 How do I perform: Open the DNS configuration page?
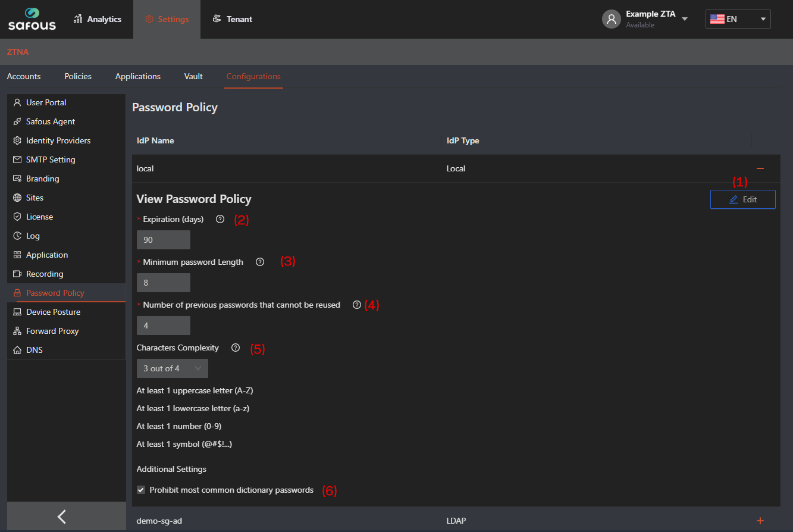[x=34, y=349]
